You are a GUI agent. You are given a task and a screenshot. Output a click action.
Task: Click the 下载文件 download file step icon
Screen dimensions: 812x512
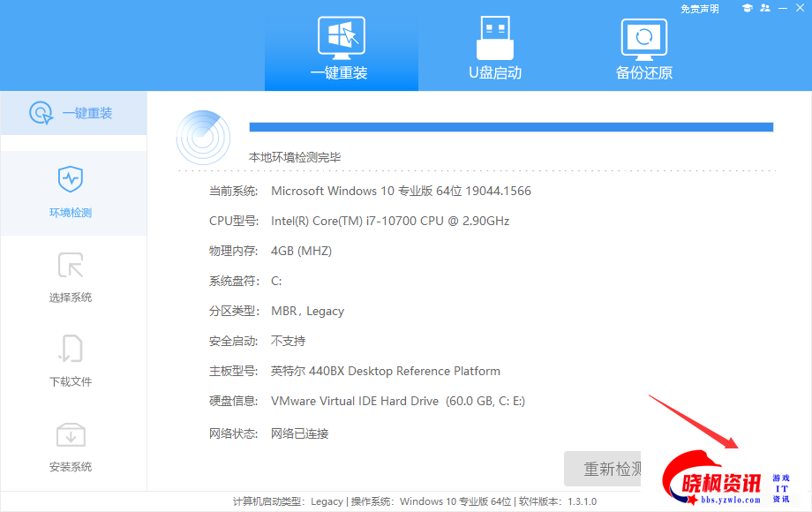[x=71, y=349]
